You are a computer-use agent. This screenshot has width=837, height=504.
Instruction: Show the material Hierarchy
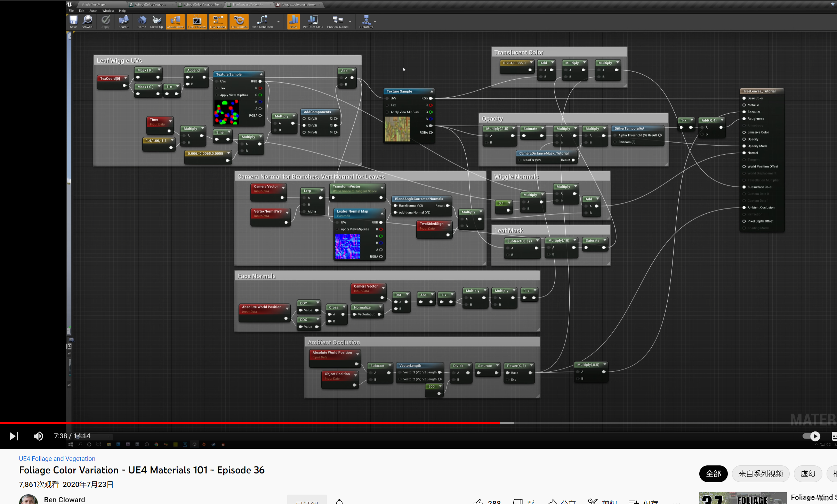coord(366,22)
